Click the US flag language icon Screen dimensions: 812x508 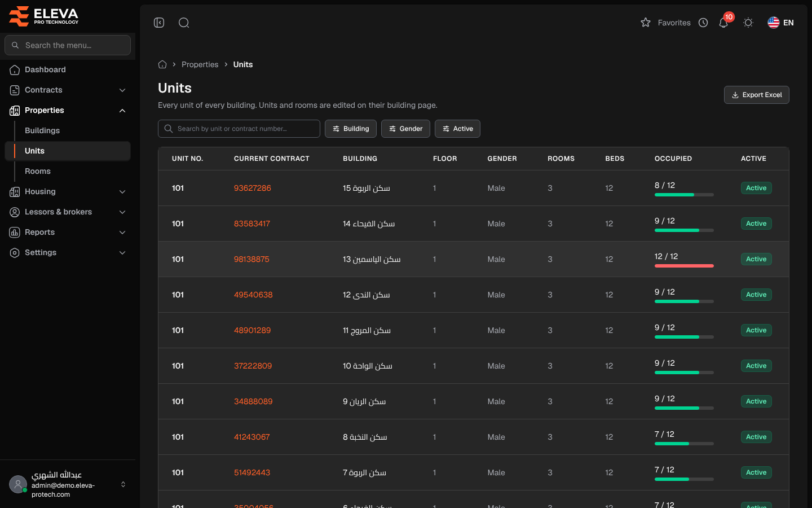(774, 23)
